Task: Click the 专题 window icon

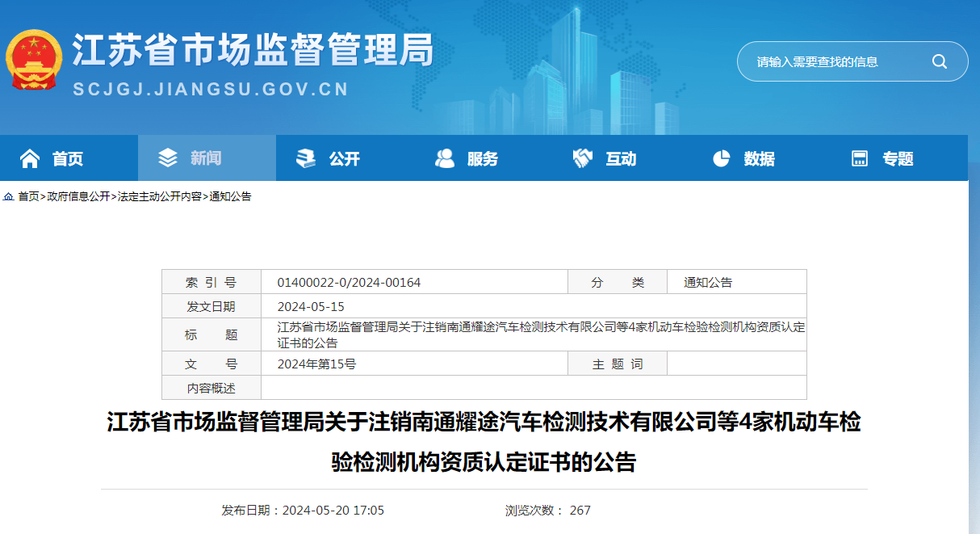Action: [860, 158]
